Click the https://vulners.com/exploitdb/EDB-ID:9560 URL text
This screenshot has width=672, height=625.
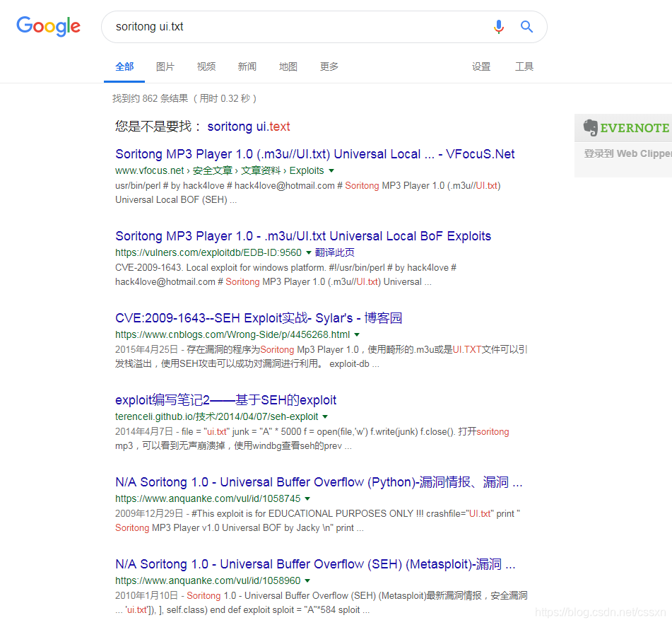point(208,252)
